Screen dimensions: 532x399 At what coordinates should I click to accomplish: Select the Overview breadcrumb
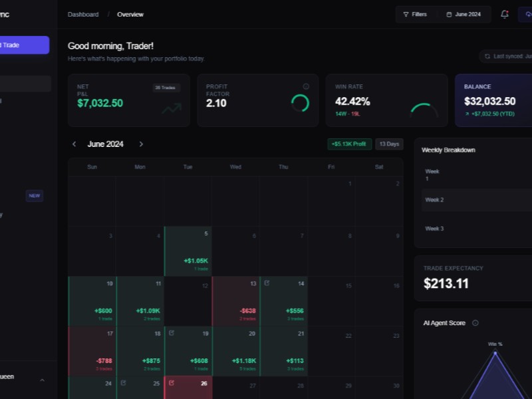point(130,14)
